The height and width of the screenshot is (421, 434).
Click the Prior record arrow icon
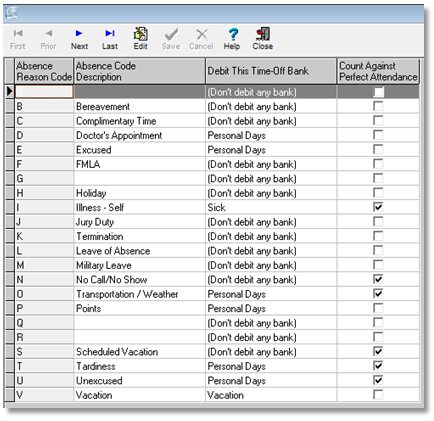coord(49,33)
